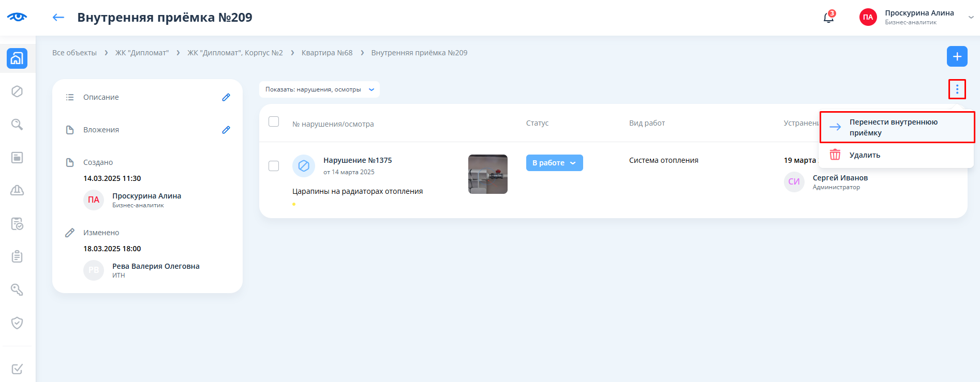980x382 pixels.
Task: Tick the select-all checkbox in table header
Action: 274,121
